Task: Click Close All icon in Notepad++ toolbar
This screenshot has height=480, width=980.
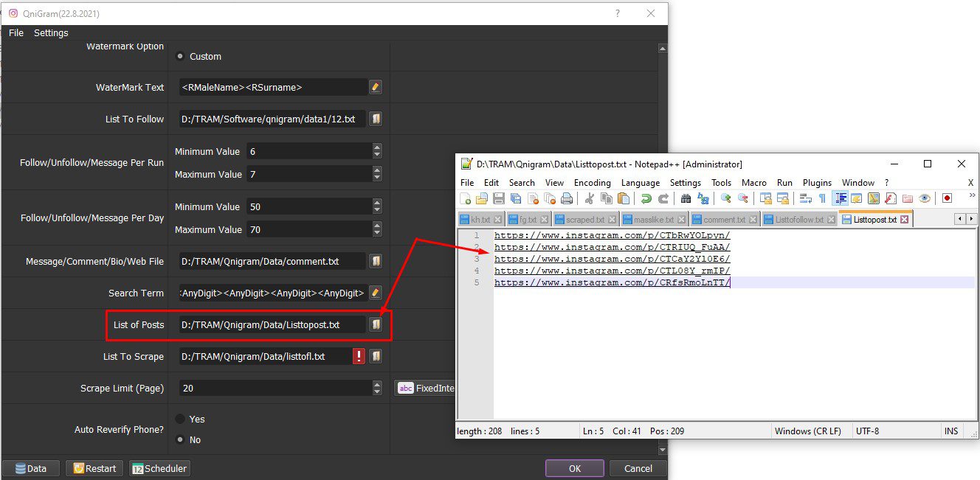Action: click(x=550, y=198)
